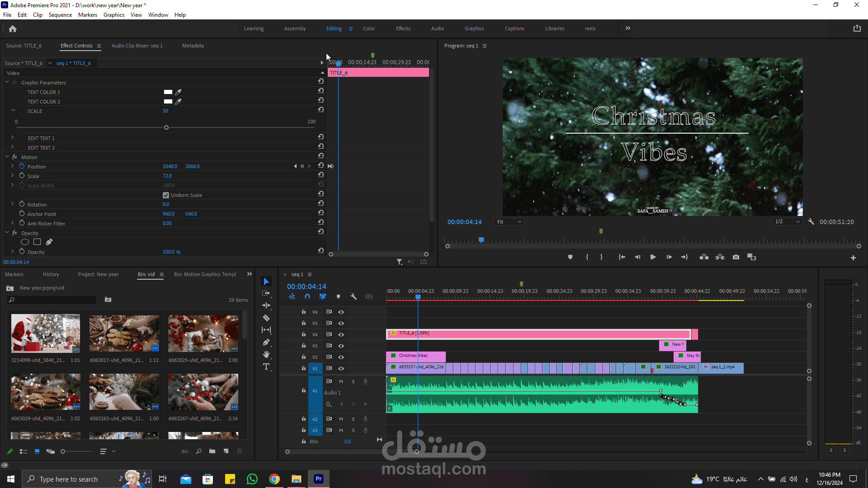The width and height of the screenshot is (868, 488).
Task: Switch to Color workspace
Action: (x=368, y=28)
